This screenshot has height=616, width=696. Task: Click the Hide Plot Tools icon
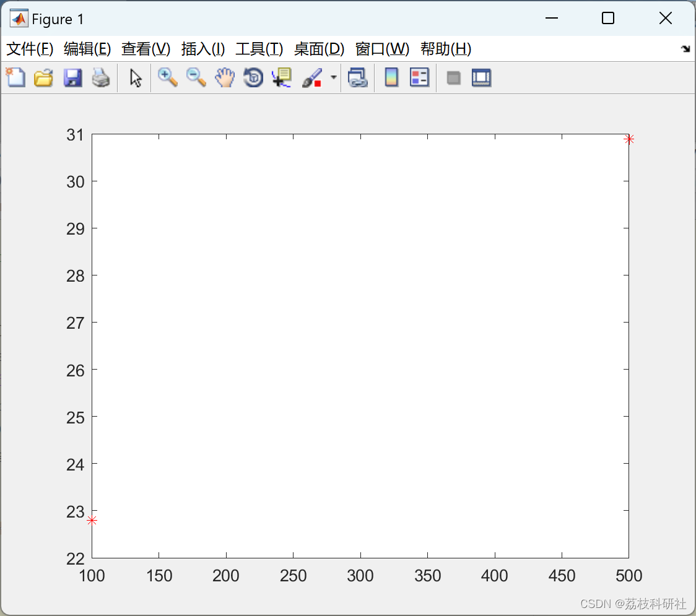point(453,78)
